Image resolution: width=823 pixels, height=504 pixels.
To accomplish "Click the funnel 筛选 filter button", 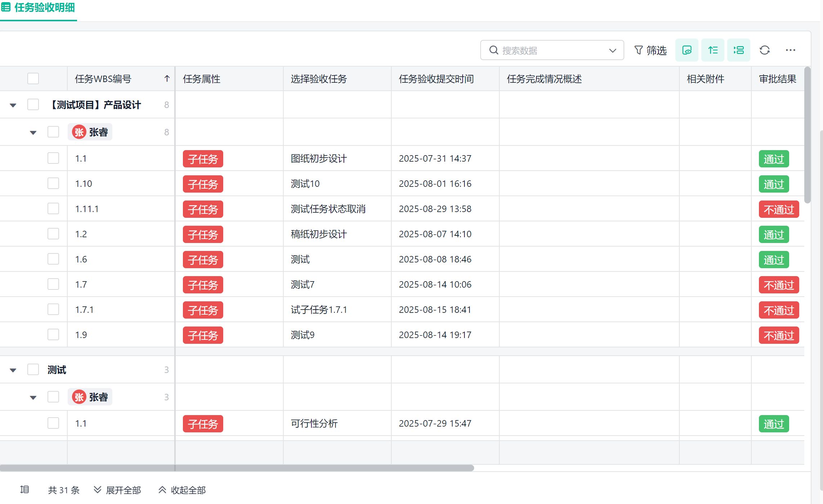I will click(x=650, y=50).
